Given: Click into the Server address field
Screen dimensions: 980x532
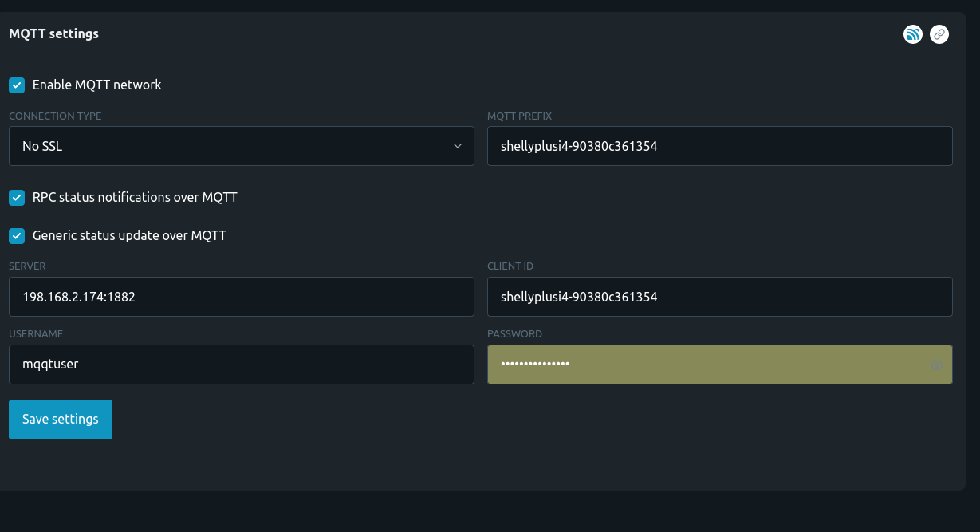Looking at the screenshot, I should [242, 297].
